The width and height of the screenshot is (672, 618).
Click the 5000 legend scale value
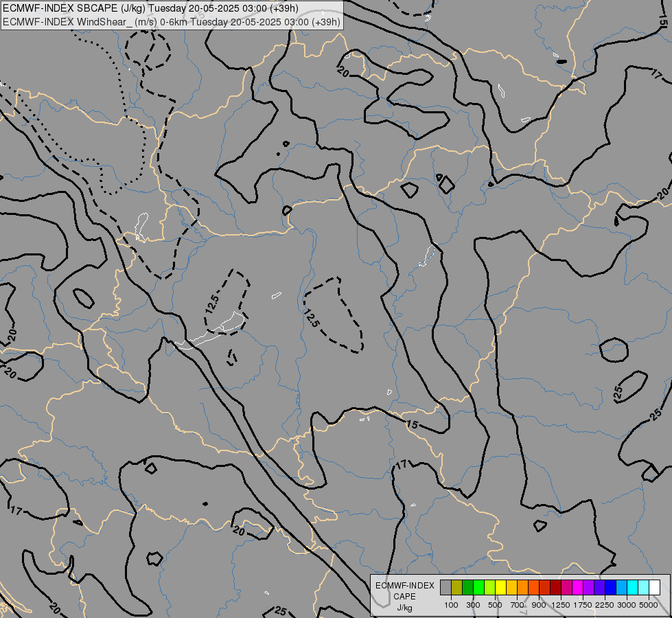(x=649, y=605)
